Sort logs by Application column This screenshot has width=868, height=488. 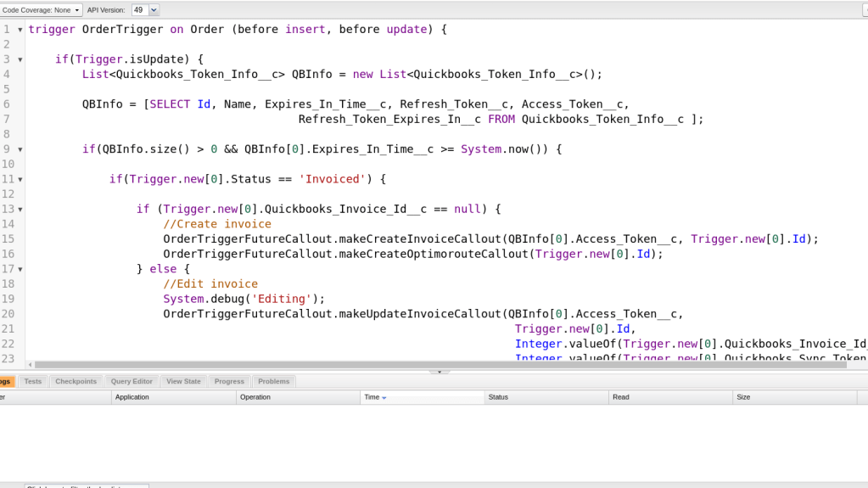tap(173, 397)
